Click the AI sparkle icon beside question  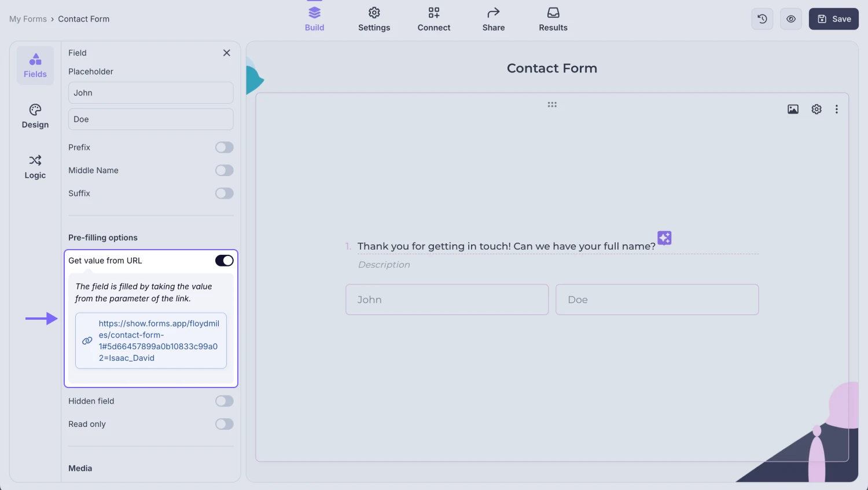tap(664, 237)
